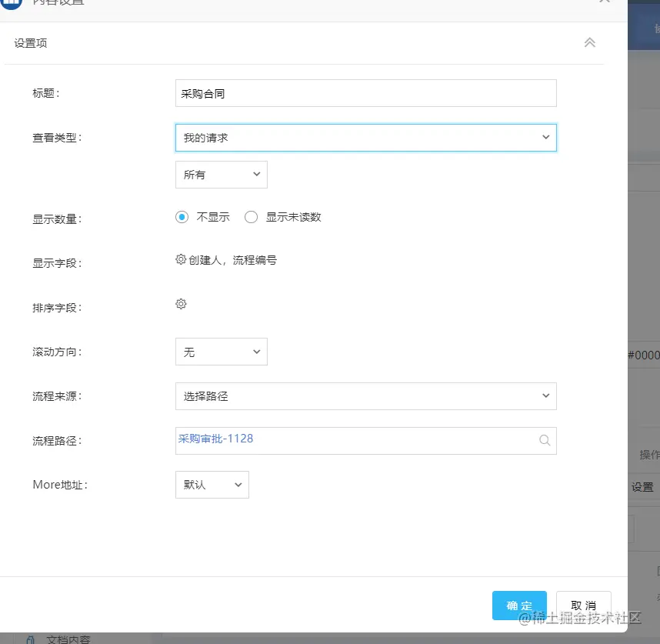Open the 流程来源 dropdown showing 选择路径
The image size is (660, 644).
point(366,396)
